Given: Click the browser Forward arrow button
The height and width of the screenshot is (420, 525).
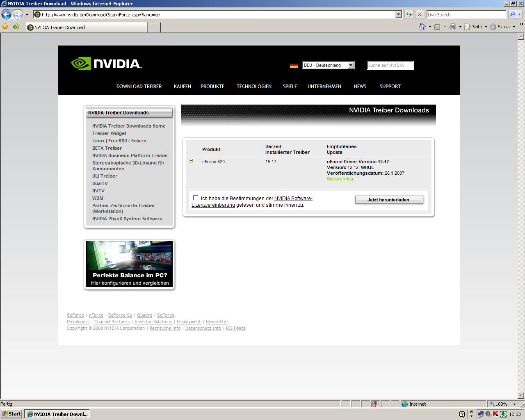Looking at the screenshot, I should (x=18, y=14).
